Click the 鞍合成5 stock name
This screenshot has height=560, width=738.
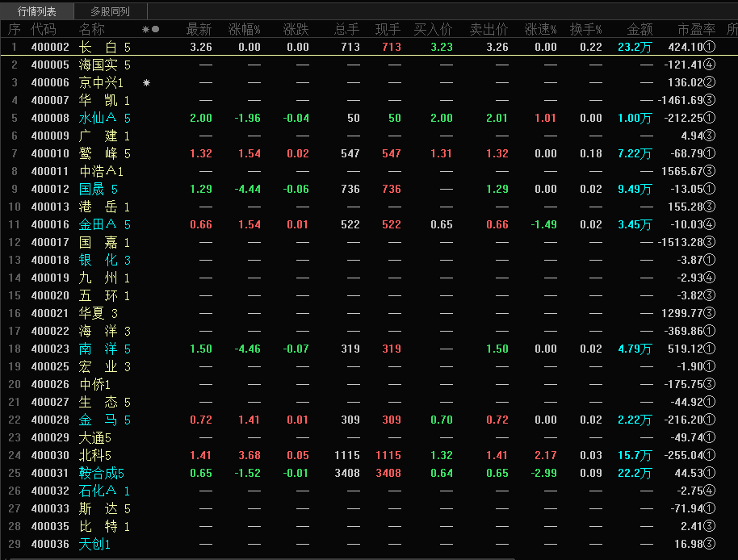[x=101, y=473]
